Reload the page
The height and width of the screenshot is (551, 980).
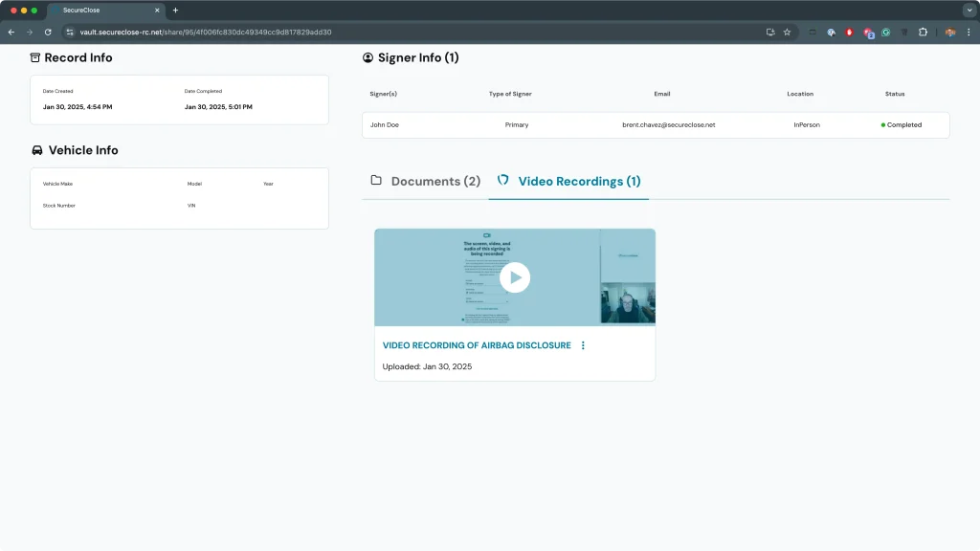[48, 32]
